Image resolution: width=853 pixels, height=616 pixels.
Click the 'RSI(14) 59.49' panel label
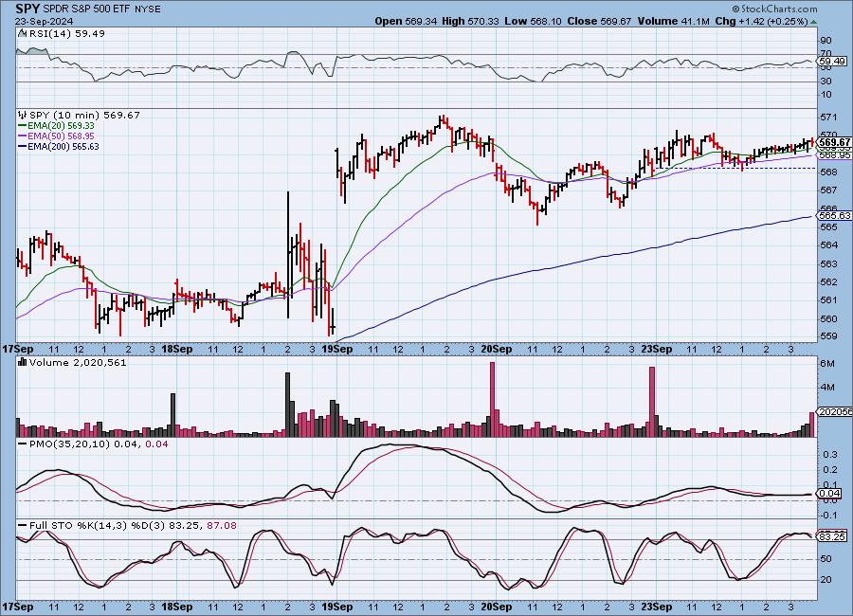(67, 33)
